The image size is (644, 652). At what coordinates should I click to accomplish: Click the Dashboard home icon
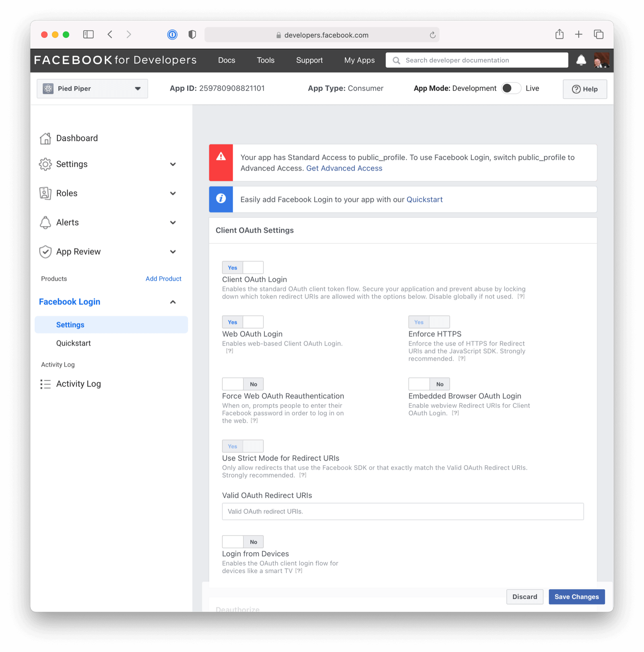click(x=45, y=138)
